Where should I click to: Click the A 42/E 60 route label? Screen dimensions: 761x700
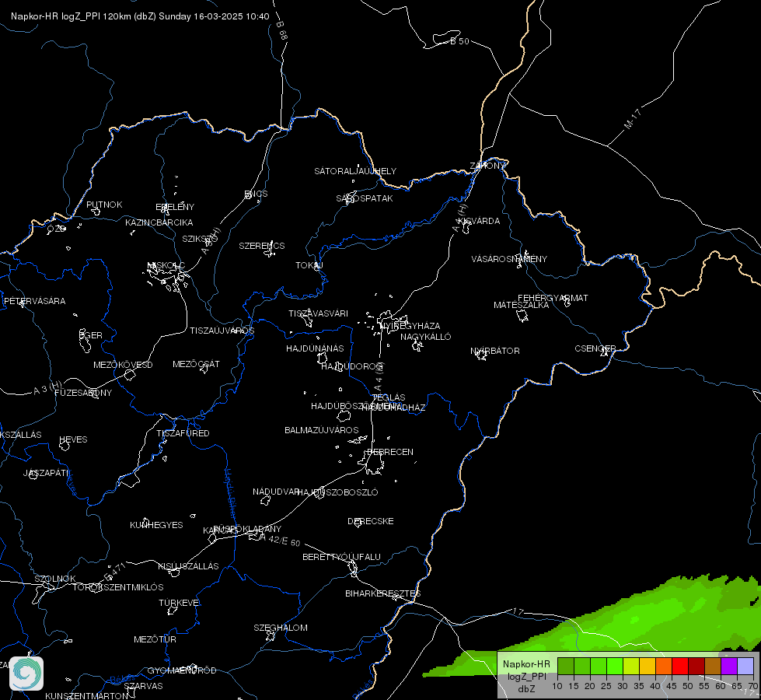point(280,540)
